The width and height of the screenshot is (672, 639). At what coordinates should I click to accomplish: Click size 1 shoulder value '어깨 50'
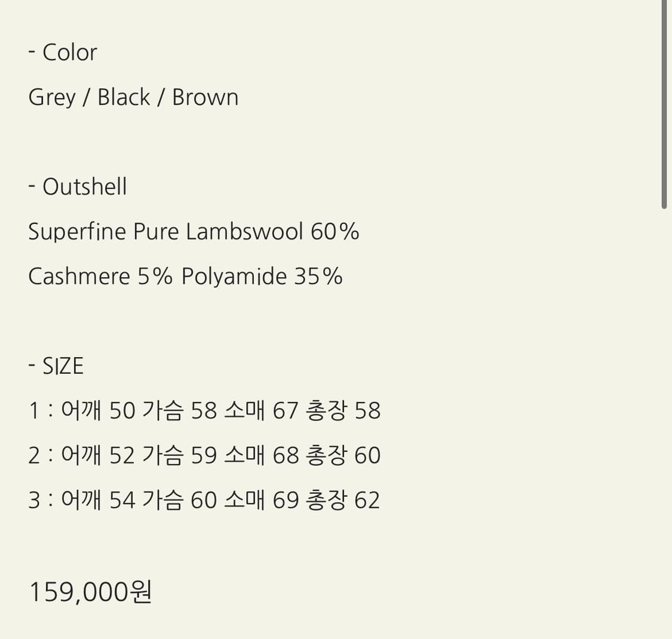pos(98,410)
